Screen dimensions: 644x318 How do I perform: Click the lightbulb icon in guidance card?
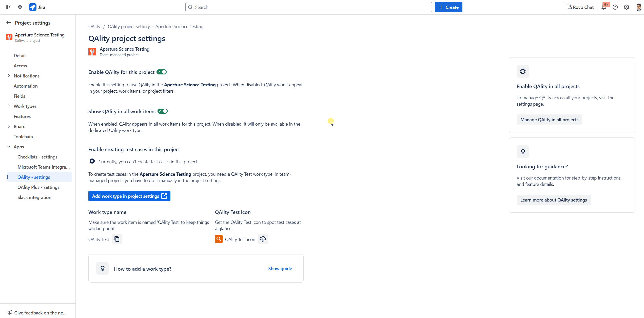click(523, 152)
